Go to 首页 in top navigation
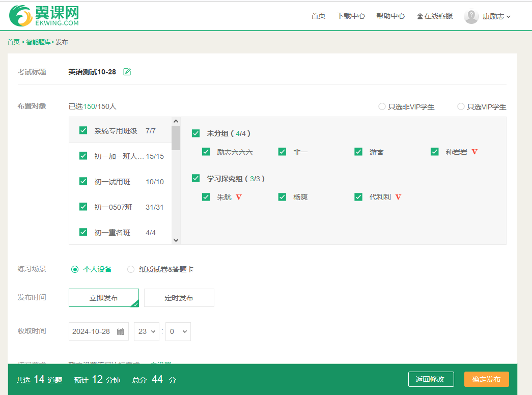The image size is (532, 395). tap(318, 16)
